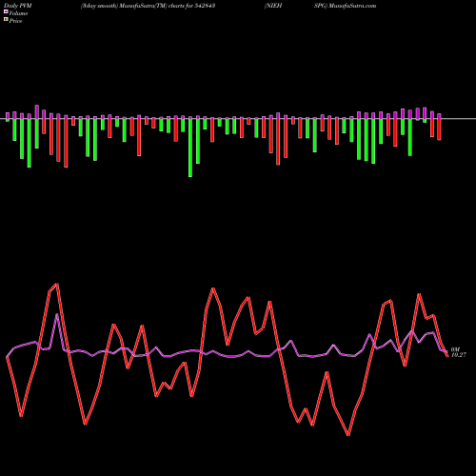Click the '(NIEH' symbol text in the header
The width and height of the screenshot is (476, 476).
click(273, 6)
